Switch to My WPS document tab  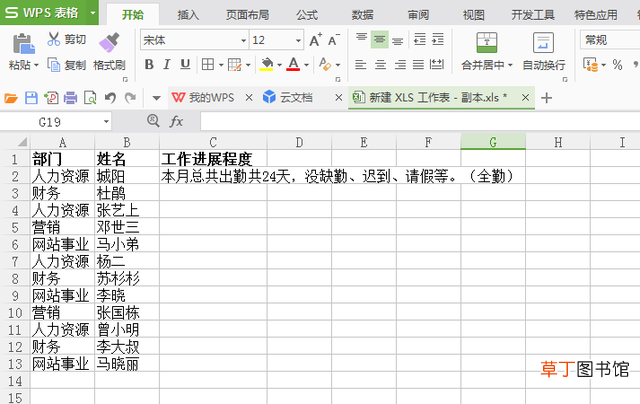pos(204,98)
